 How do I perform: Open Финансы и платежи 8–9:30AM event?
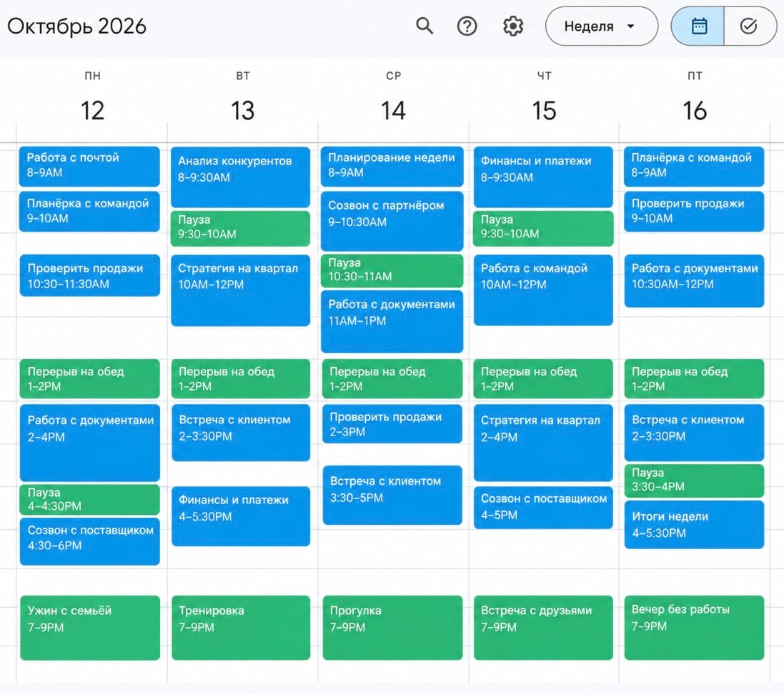tap(543, 177)
